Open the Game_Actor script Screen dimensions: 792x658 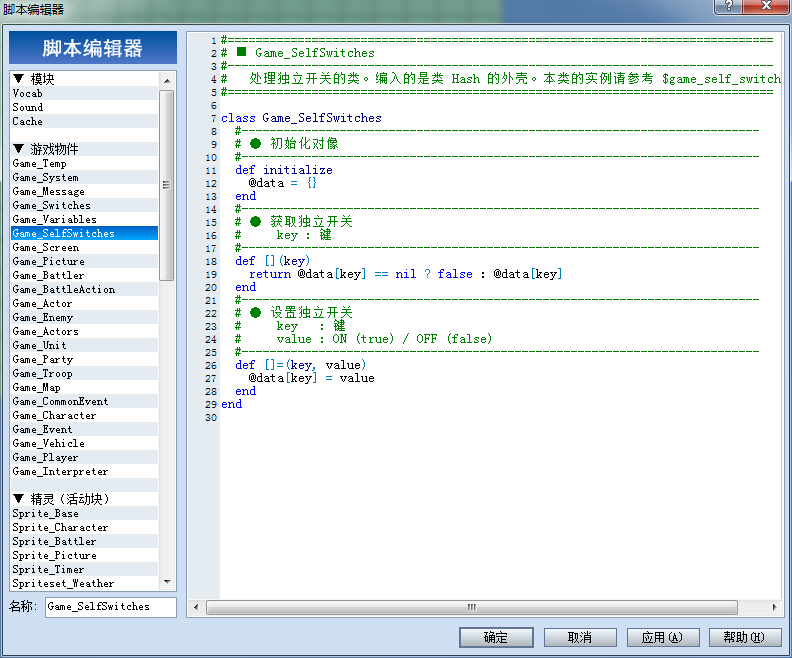coord(84,303)
